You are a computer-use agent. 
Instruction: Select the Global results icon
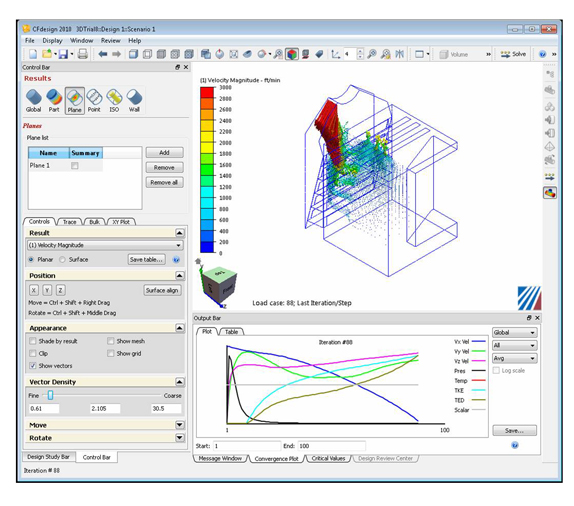tap(34, 101)
